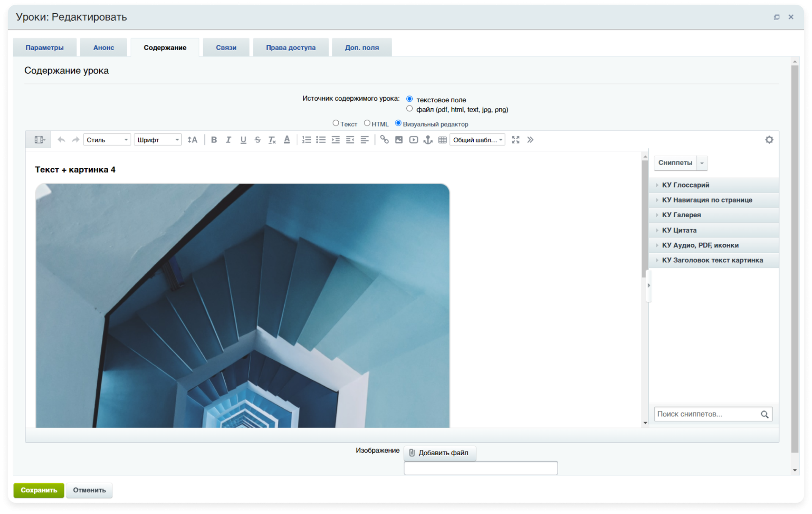Open the Стиль dropdown

[107, 140]
